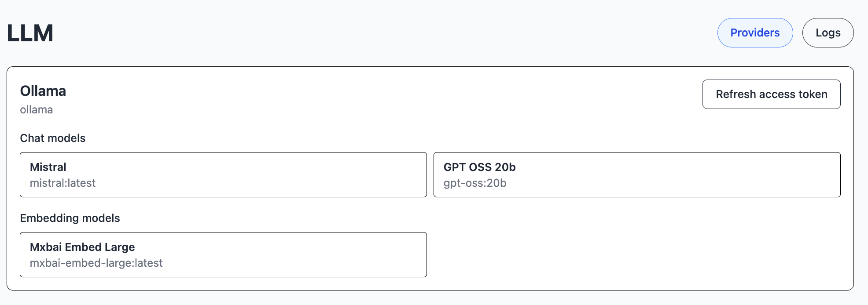Click the Chat models section label
The height and width of the screenshot is (305, 868).
point(53,138)
